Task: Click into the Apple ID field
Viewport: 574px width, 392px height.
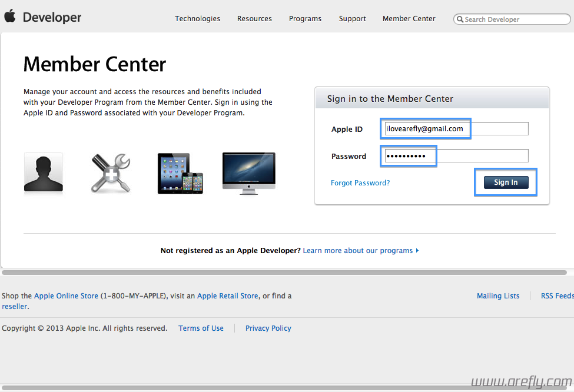Action: pyautogui.click(x=456, y=128)
